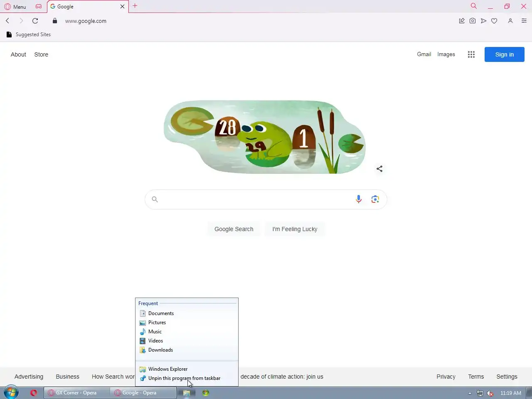The height and width of the screenshot is (399, 532).
Task: Click I'm Feeling Lucky button
Action: click(295, 229)
